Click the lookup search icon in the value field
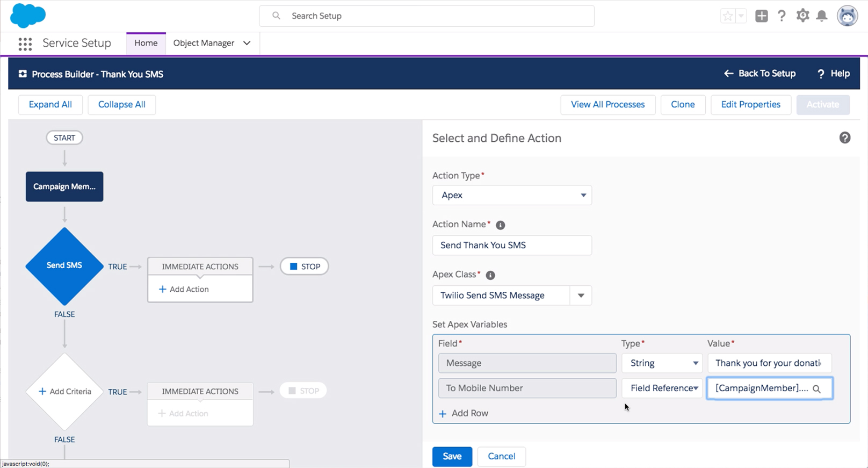Viewport: 868px width, 468px height. (x=816, y=388)
